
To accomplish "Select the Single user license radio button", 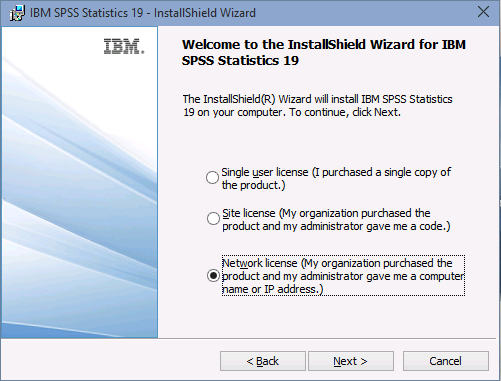I will [x=212, y=177].
